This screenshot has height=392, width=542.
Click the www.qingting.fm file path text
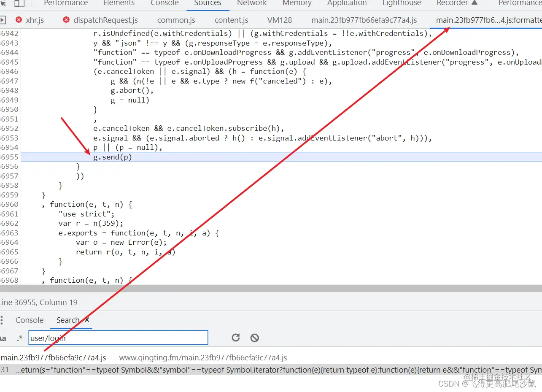pyautogui.click(x=203, y=357)
